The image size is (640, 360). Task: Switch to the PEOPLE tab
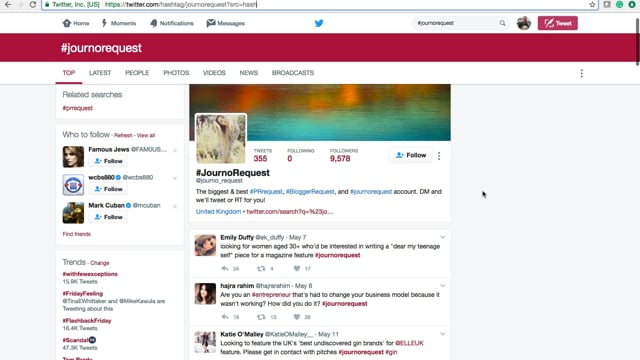point(137,73)
